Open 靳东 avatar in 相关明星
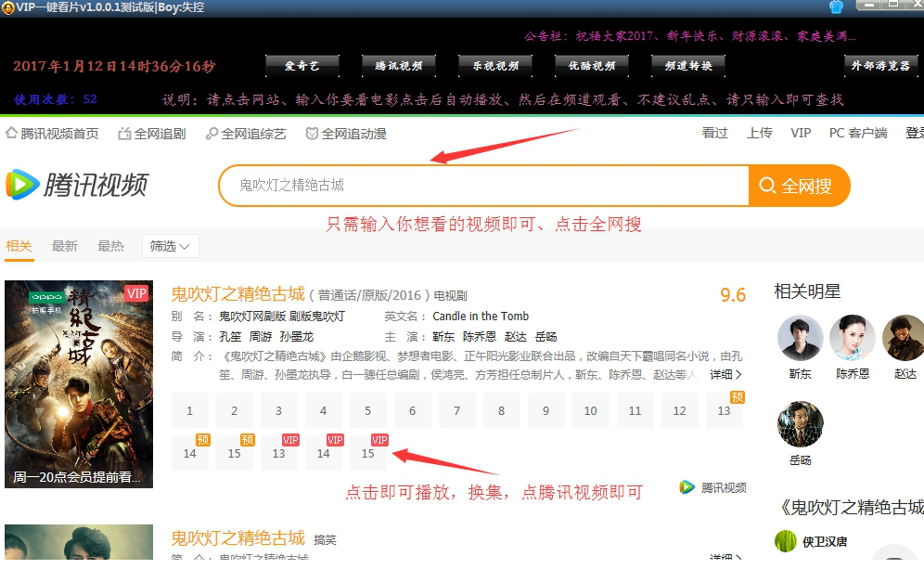The width and height of the screenshot is (924, 582). tap(801, 338)
